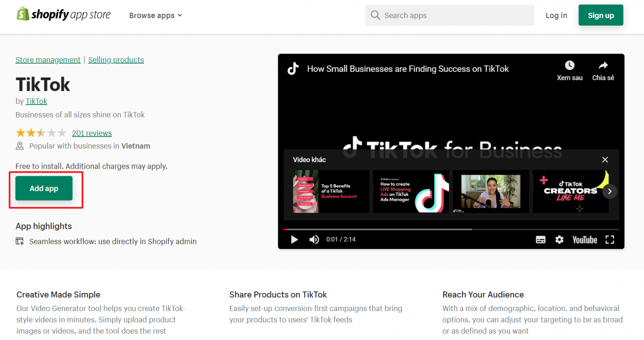Click the Add app button

pyautogui.click(x=44, y=188)
